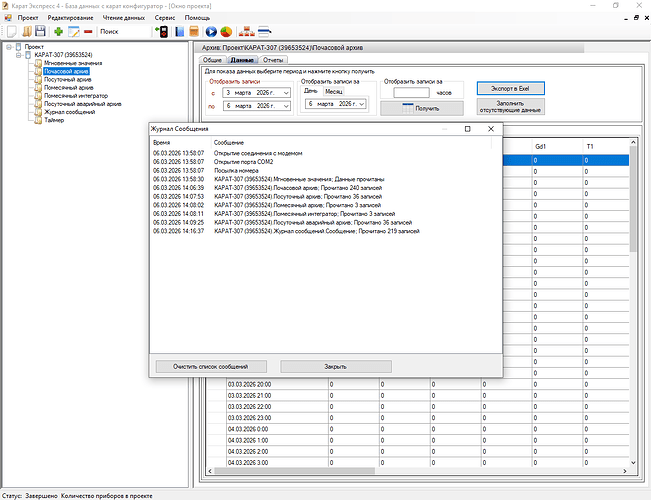Image resolution: width=651 pixels, height=500 pixels.
Task: Select Посуточный аварийный архив in the tree
Action: click(x=82, y=103)
